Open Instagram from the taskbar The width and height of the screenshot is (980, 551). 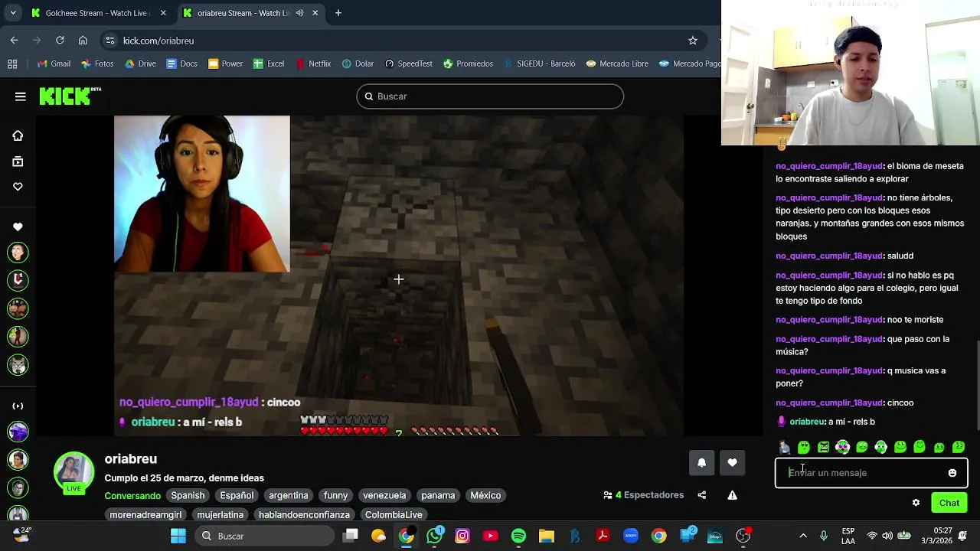462,536
